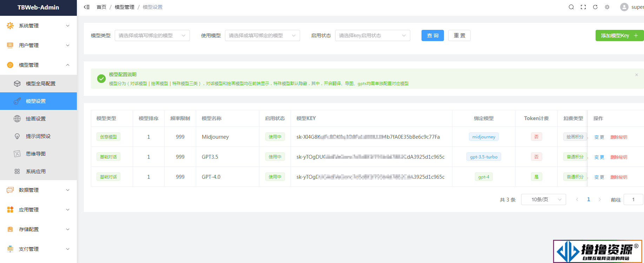The height and width of the screenshot is (263, 644).
Task: Click the green check icon in alert
Action: [x=101, y=79]
